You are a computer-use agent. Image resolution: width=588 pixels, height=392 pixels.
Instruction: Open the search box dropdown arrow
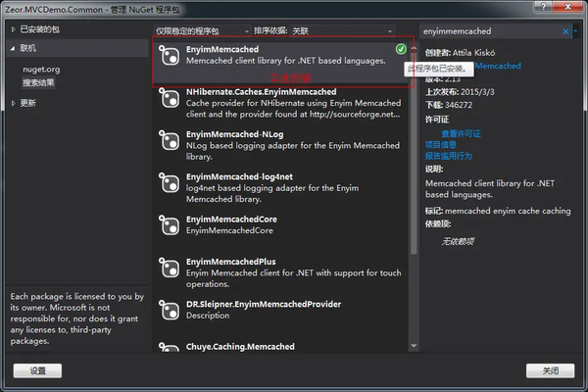coord(575,31)
